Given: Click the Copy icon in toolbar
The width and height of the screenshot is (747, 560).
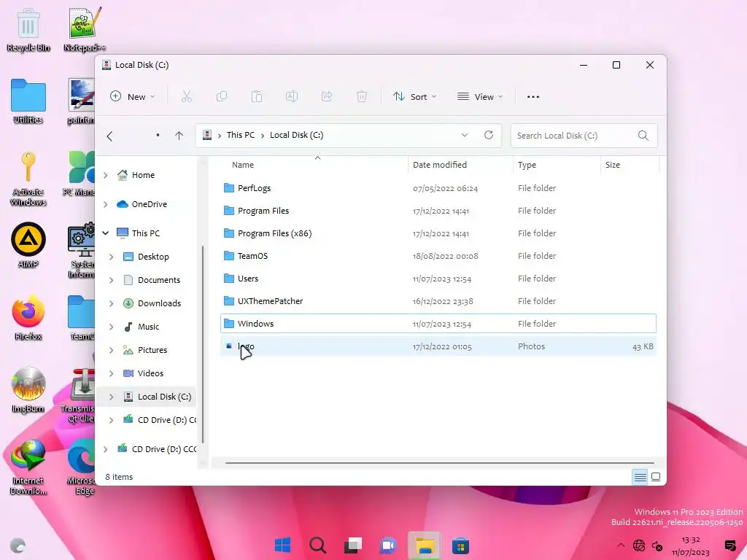Looking at the screenshot, I should tap(222, 97).
